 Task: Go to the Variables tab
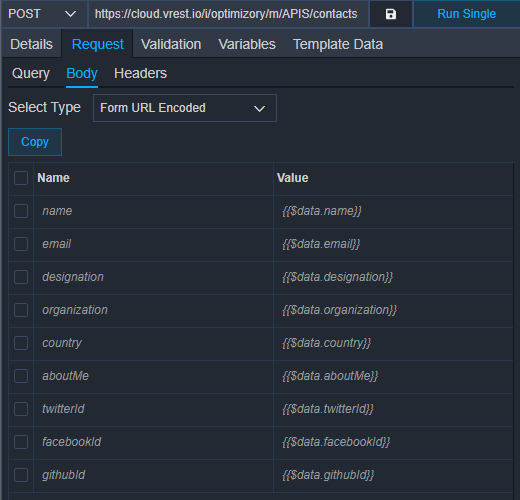point(247,44)
